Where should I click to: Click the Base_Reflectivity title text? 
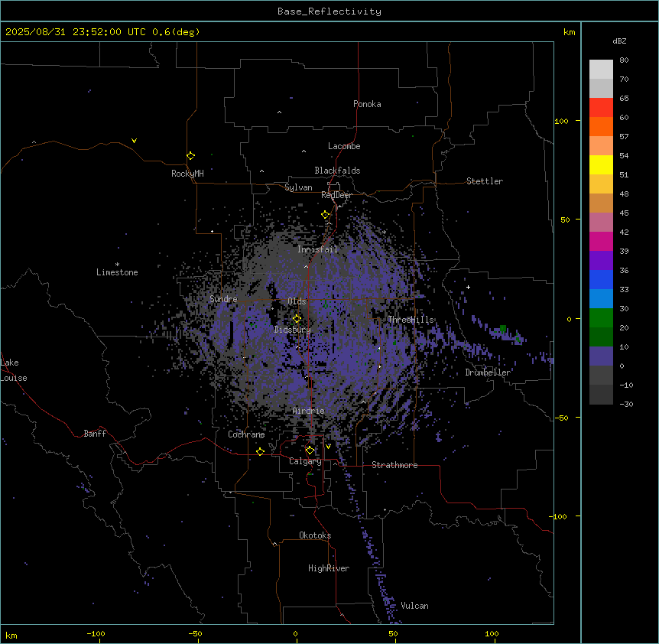(x=329, y=11)
